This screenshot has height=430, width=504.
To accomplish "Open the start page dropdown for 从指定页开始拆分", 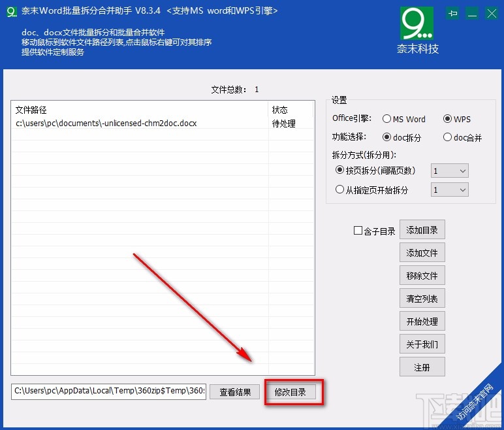I will tap(449, 190).
